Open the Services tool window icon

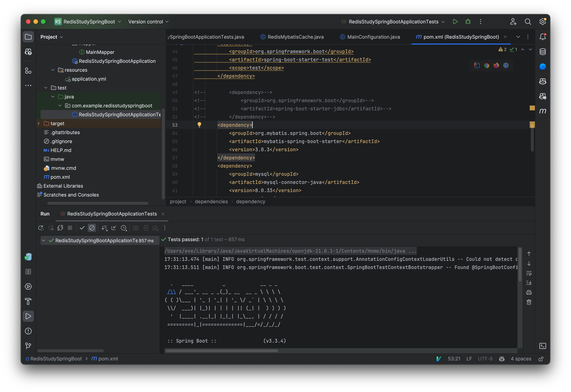pyautogui.click(x=28, y=287)
